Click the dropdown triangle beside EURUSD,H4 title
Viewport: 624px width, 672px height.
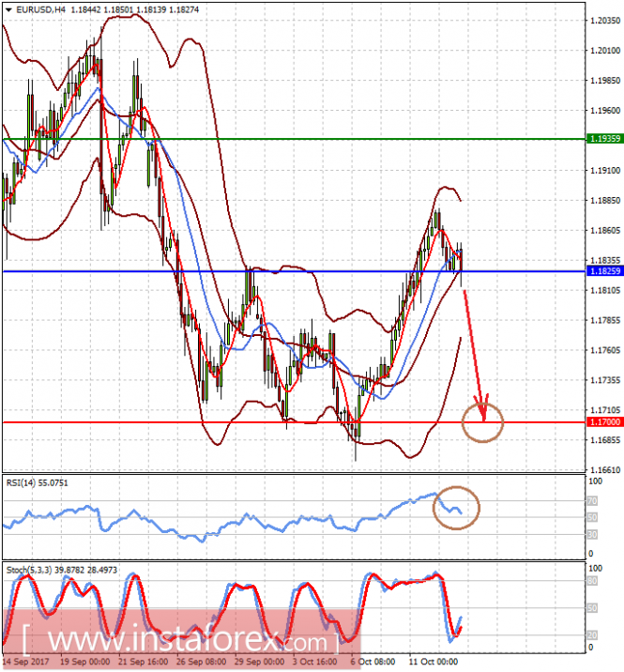(8, 10)
